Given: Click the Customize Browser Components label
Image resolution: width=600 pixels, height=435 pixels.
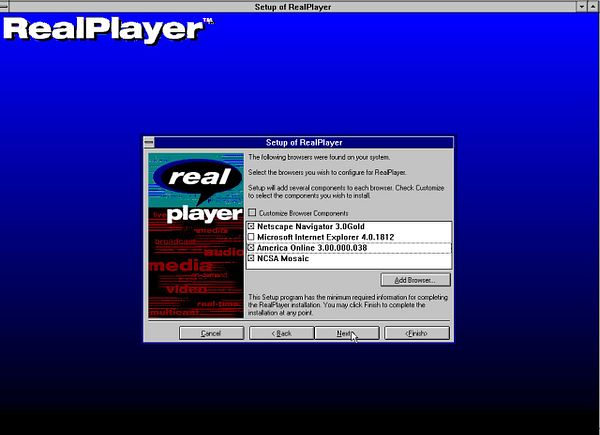Looking at the screenshot, I should [x=303, y=213].
